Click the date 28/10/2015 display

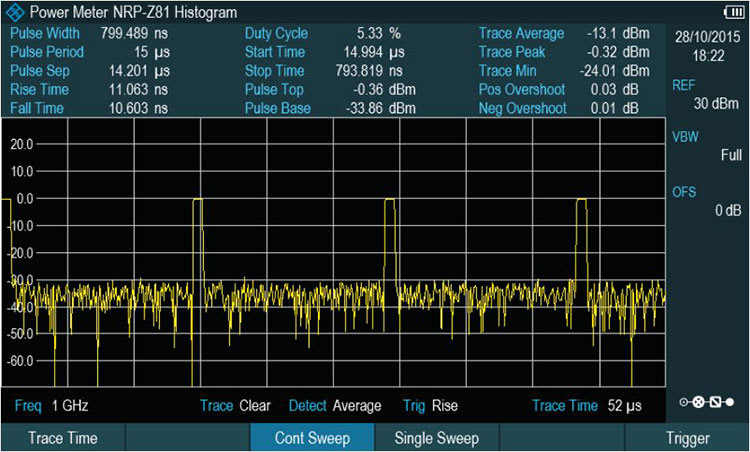pos(708,37)
